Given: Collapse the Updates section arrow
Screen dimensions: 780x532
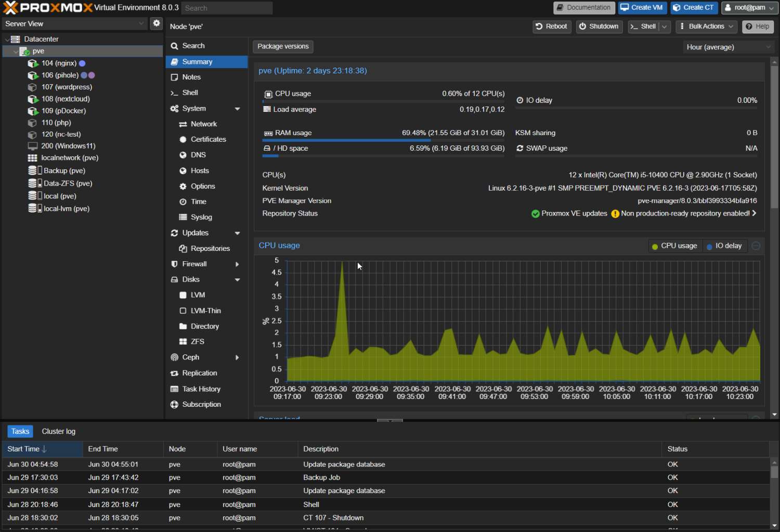Looking at the screenshot, I should tap(237, 233).
